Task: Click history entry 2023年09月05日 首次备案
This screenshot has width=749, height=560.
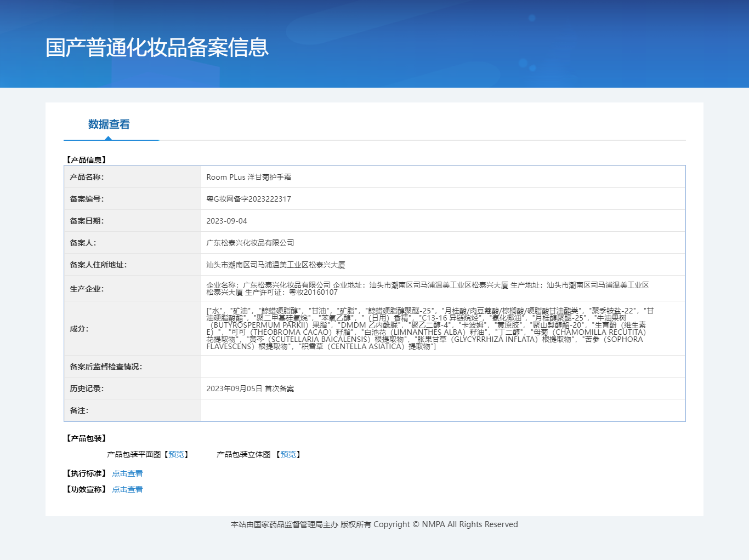Action: (250, 388)
